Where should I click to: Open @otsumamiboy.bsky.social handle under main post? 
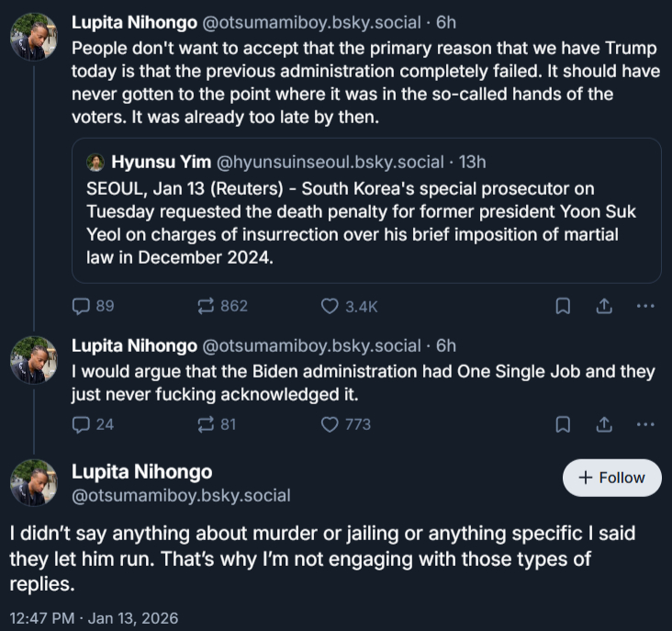(x=181, y=496)
